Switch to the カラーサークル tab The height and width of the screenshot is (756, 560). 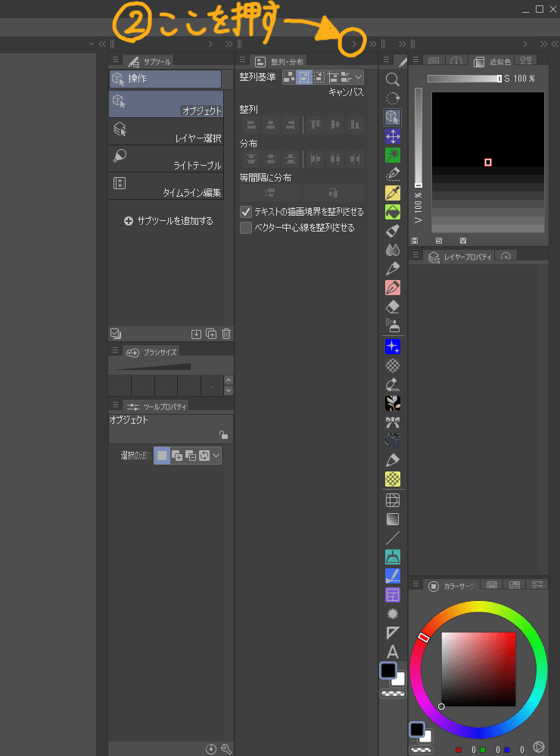point(452,586)
